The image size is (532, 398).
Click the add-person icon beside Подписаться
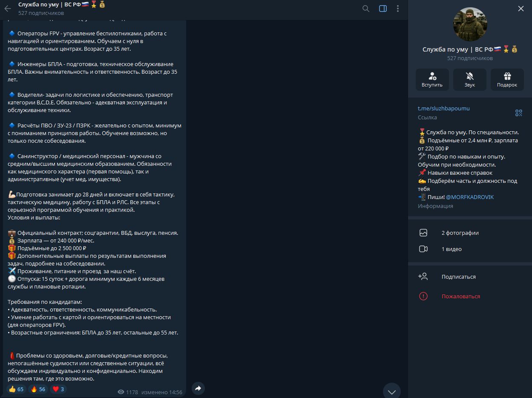(x=423, y=277)
